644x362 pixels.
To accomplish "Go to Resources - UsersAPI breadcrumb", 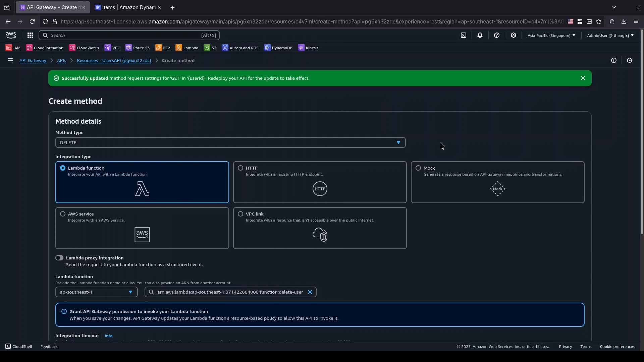I will click(x=114, y=60).
